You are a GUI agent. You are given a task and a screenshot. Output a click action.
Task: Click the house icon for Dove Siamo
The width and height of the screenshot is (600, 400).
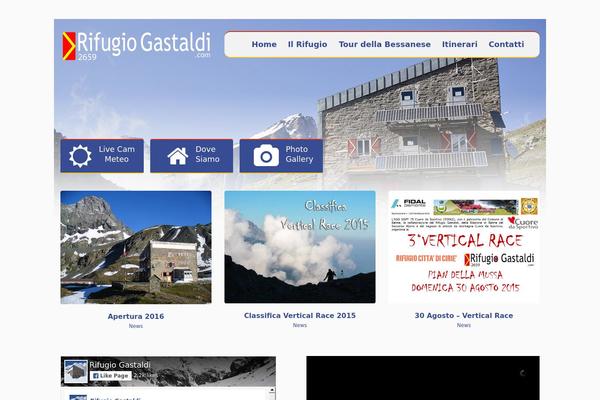click(x=178, y=156)
